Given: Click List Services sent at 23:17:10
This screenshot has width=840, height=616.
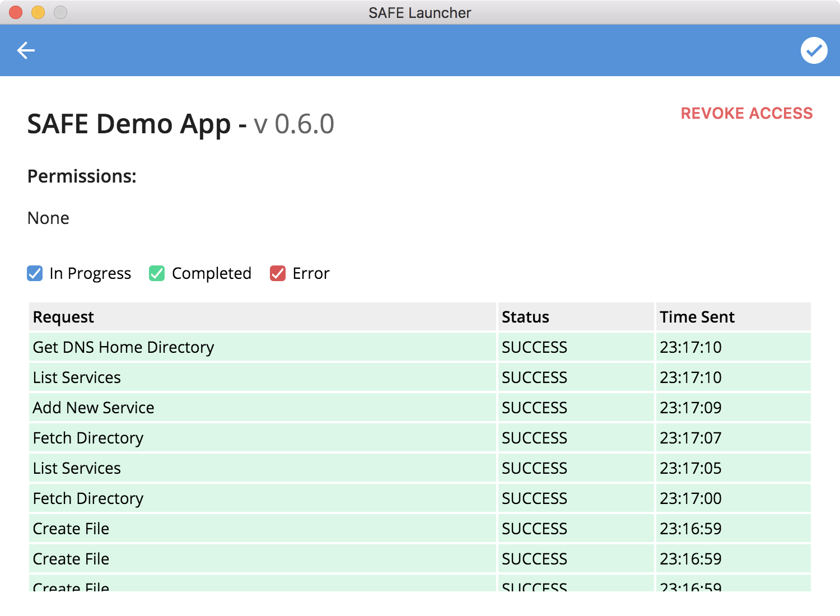Looking at the screenshot, I should pyautogui.click(x=262, y=377).
